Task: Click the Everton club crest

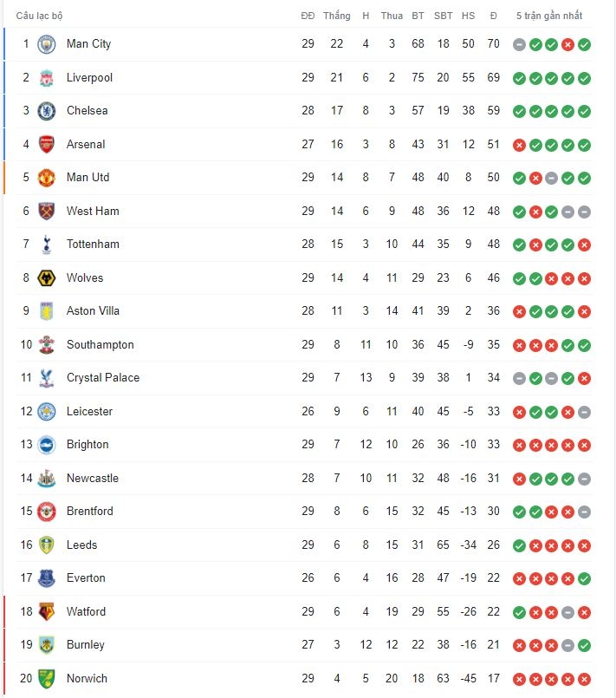Action: pos(46,578)
